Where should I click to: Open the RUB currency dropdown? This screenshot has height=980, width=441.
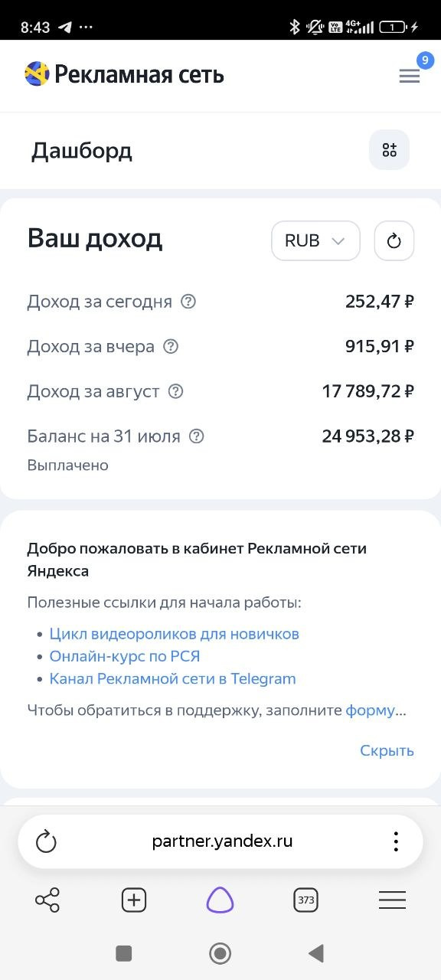[315, 241]
